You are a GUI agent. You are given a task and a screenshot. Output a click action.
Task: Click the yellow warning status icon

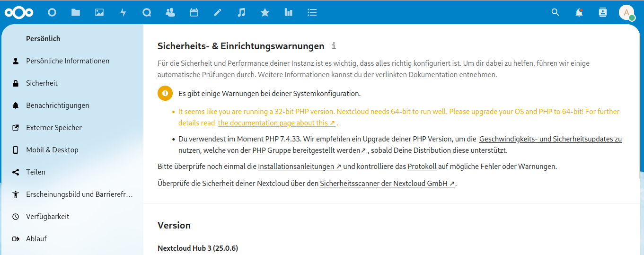point(165,93)
